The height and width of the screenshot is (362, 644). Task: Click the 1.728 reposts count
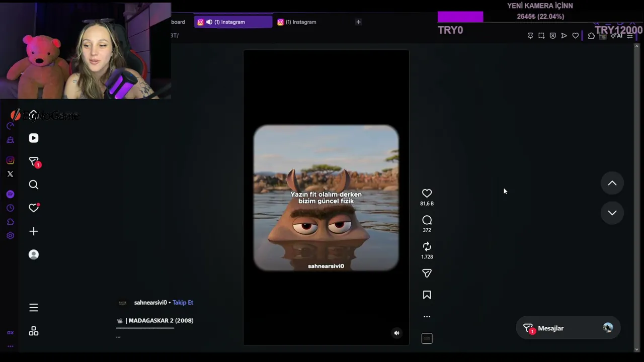tap(427, 257)
